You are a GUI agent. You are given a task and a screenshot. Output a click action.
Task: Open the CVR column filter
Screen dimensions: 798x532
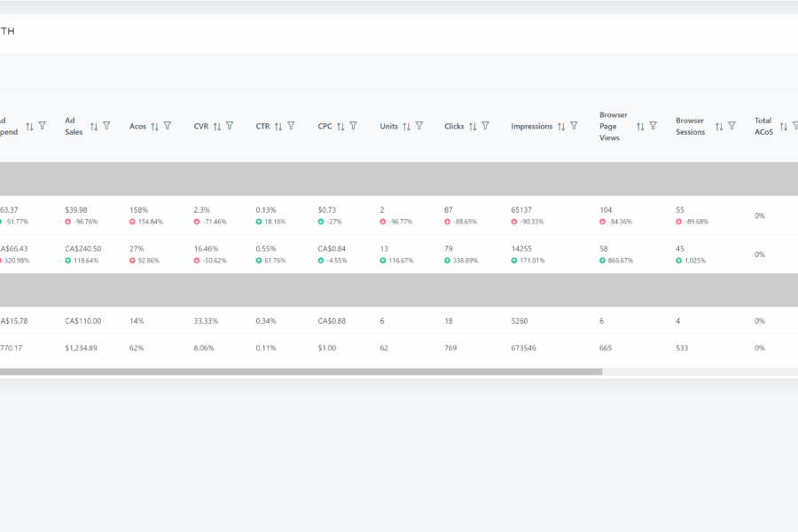click(230, 126)
